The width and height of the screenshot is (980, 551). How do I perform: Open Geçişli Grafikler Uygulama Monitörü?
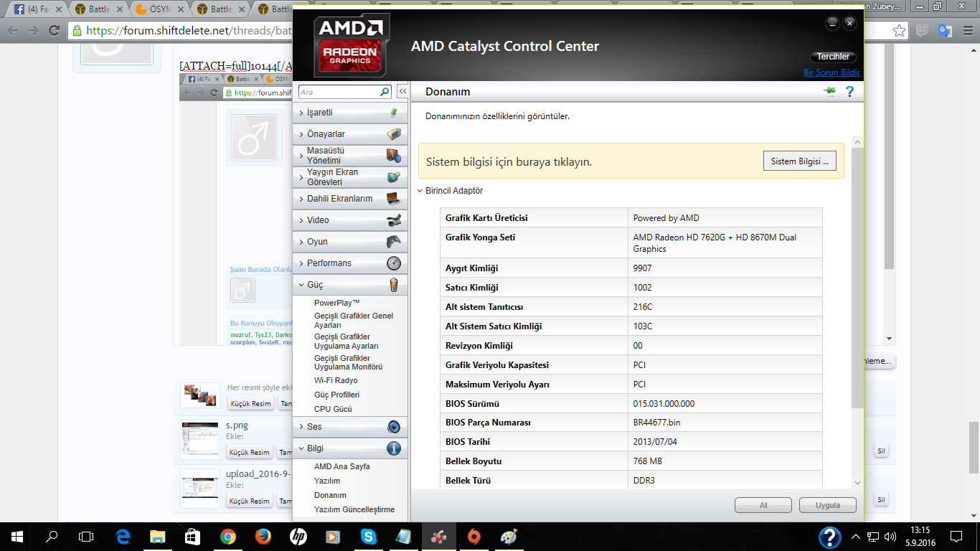click(349, 362)
